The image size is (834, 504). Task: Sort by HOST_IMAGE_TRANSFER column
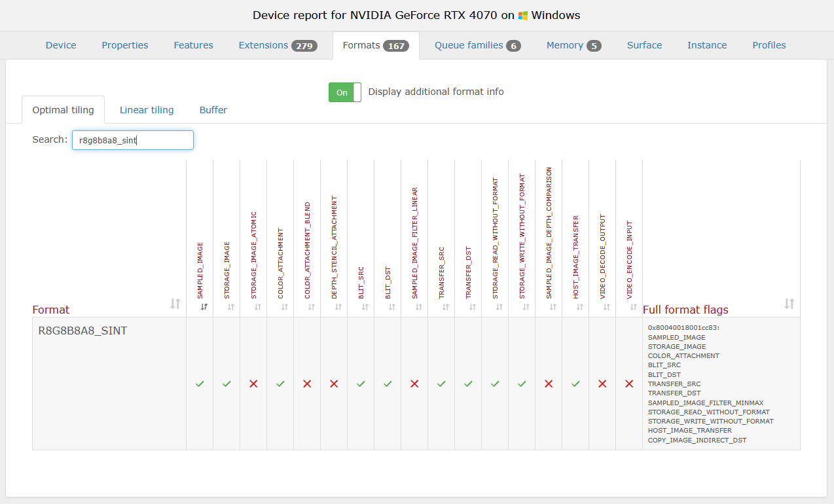(x=579, y=306)
